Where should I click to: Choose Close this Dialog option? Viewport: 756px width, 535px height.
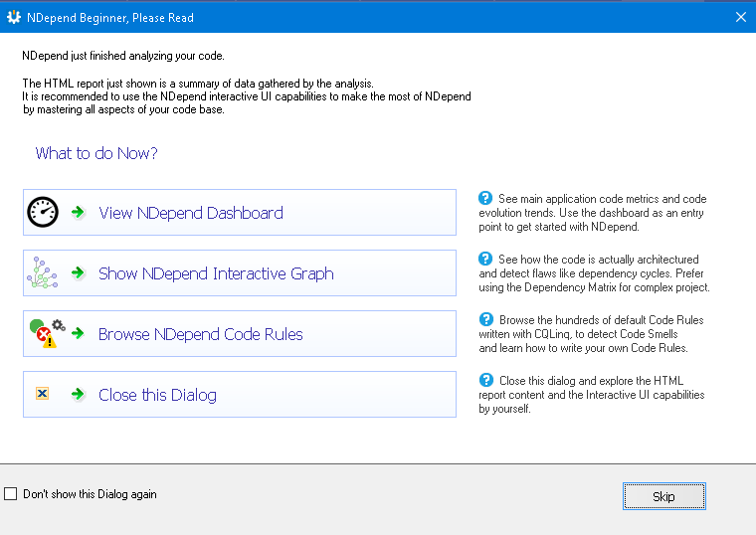point(240,394)
